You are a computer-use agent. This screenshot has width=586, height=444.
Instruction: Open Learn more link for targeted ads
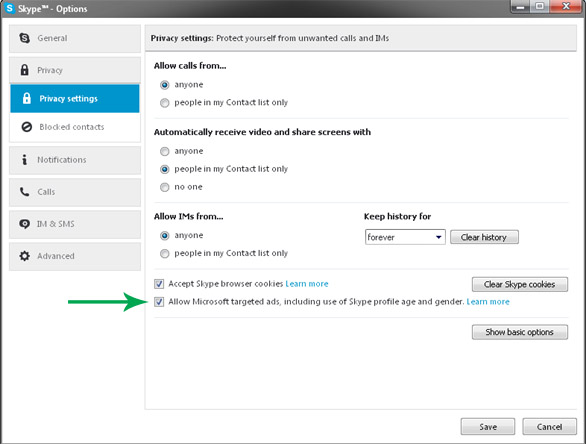(x=488, y=302)
